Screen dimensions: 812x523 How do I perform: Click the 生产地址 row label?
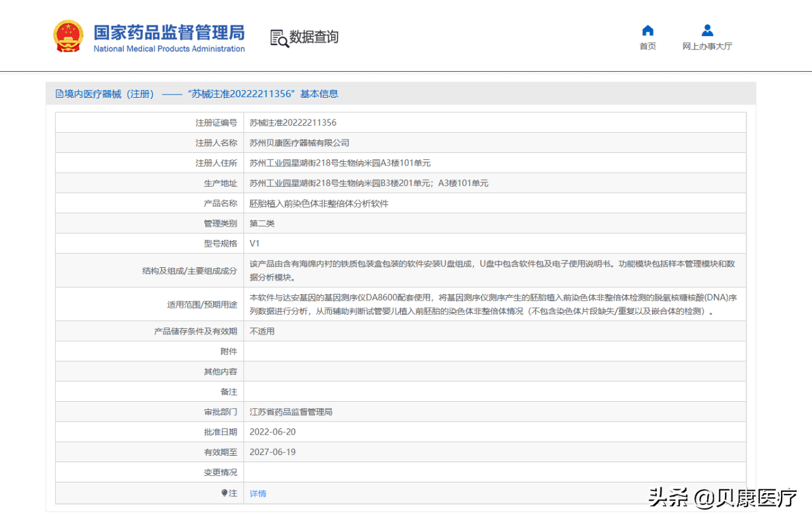click(x=221, y=183)
